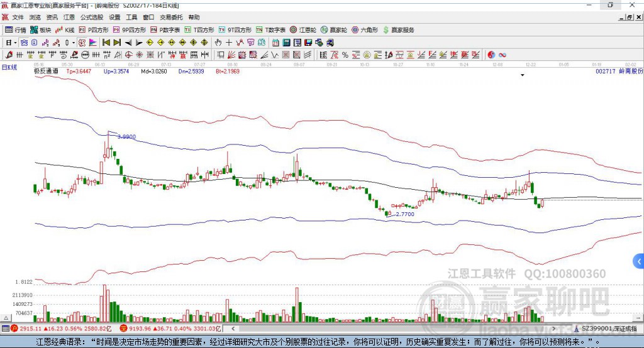Click the 极反通道 indicator label
Viewport: 644px width, 348px height.
point(46,71)
